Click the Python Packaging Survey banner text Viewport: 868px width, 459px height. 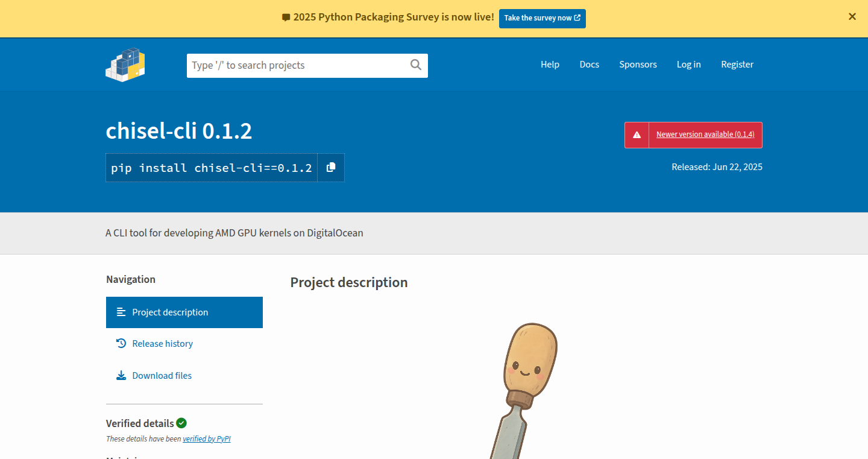pyautogui.click(x=394, y=17)
